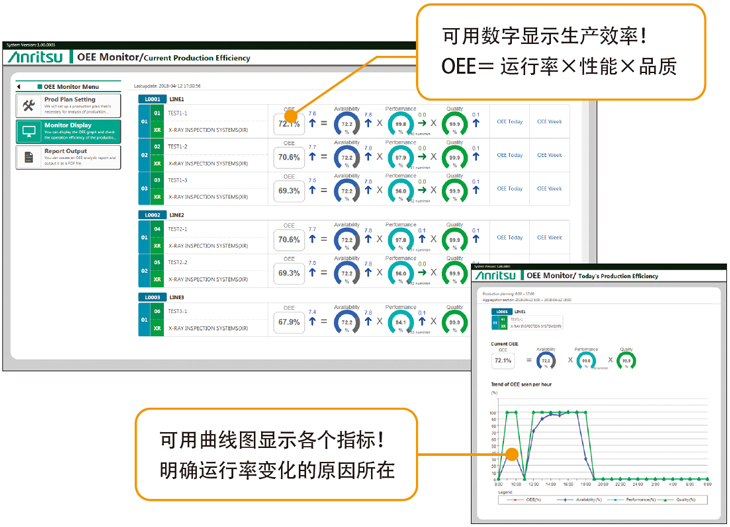730x527 pixels.
Task: Click the Availability gauge for TEST2-1
Action: 347,240
